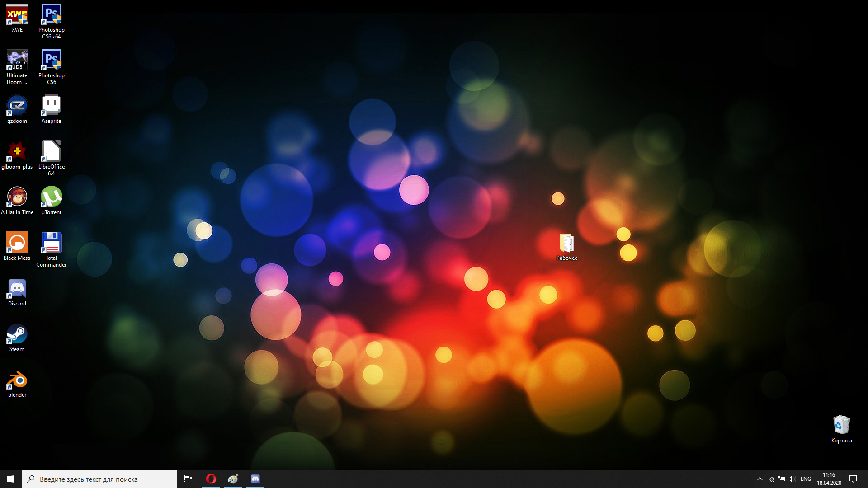The image size is (868, 488).
Task: Select the blender desktop shortcut
Action: pyautogui.click(x=17, y=383)
